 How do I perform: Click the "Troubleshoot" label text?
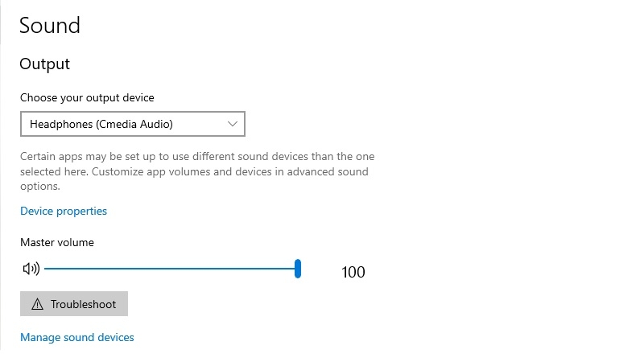[83, 305]
